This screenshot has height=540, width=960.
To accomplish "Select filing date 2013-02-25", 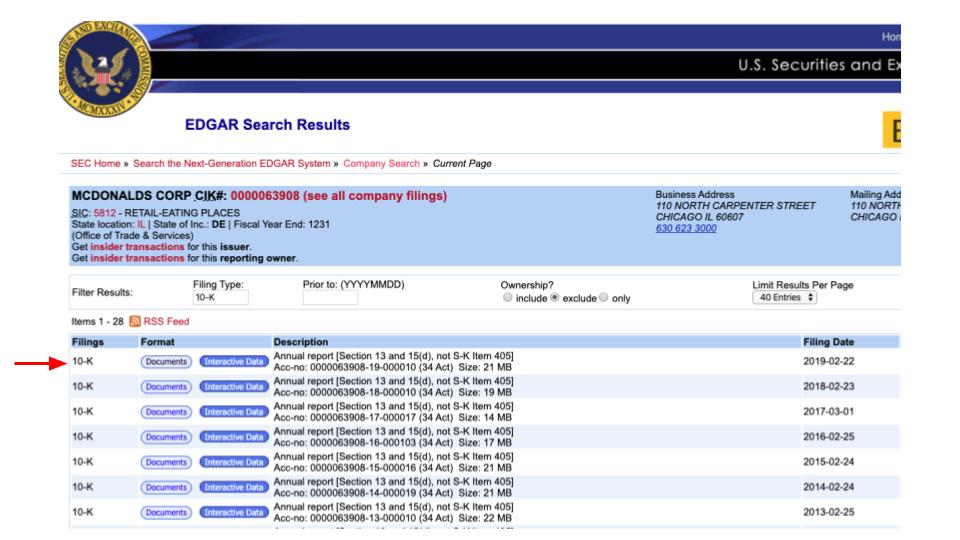I will click(828, 512).
